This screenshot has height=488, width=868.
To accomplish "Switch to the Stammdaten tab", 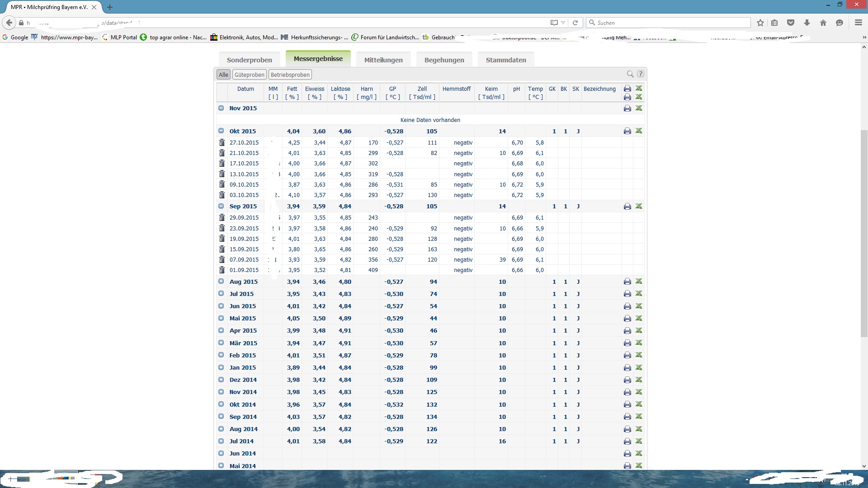I will click(x=505, y=60).
